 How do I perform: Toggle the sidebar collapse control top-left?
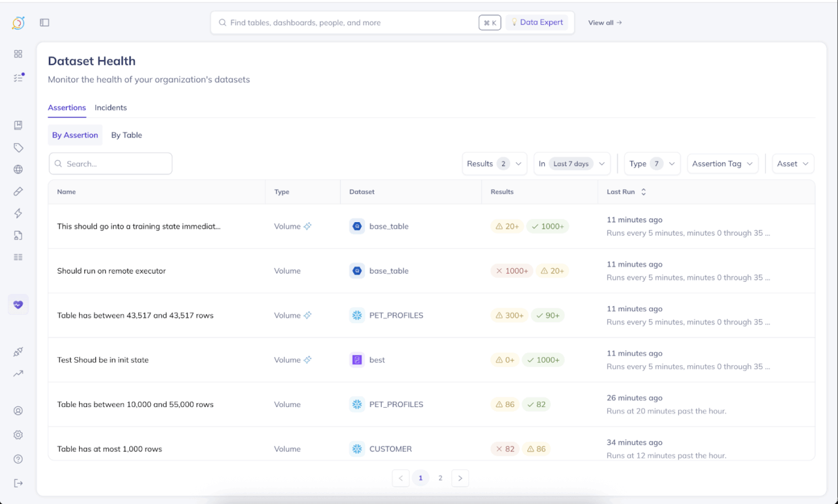(x=44, y=22)
